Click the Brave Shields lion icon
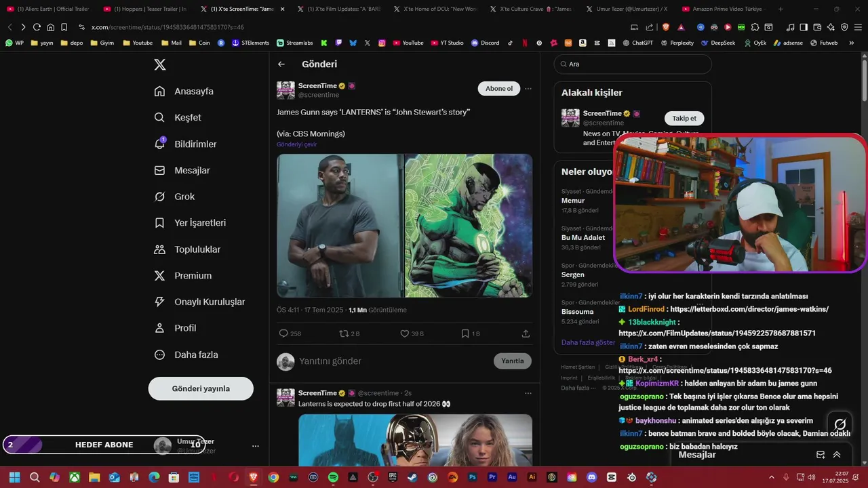The width and height of the screenshot is (868, 488). pyautogui.click(x=666, y=27)
